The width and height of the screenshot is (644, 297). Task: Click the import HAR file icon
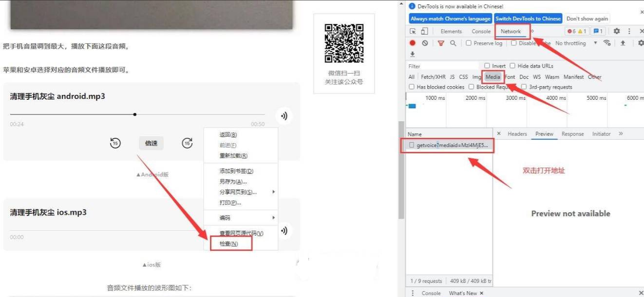point(413,54)
